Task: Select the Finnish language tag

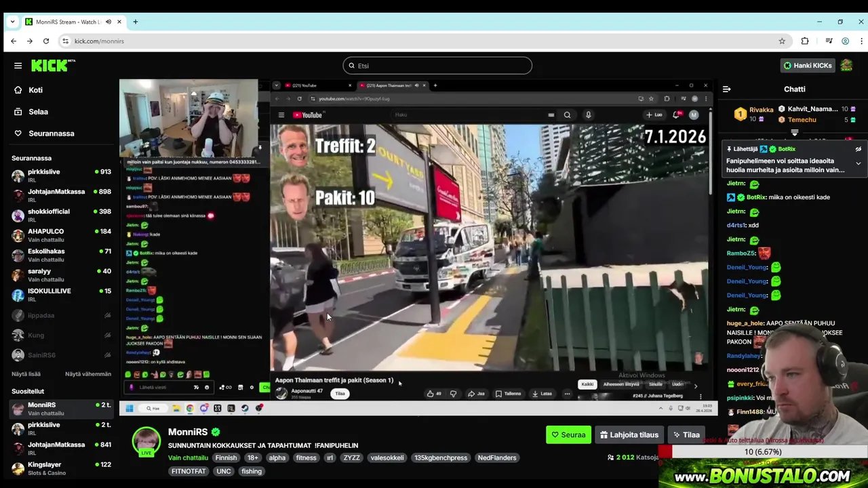Action: (x=226, y=458)
